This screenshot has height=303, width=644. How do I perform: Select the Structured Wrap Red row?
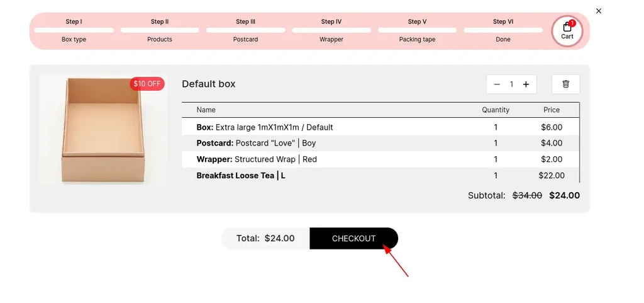(380, 159)
